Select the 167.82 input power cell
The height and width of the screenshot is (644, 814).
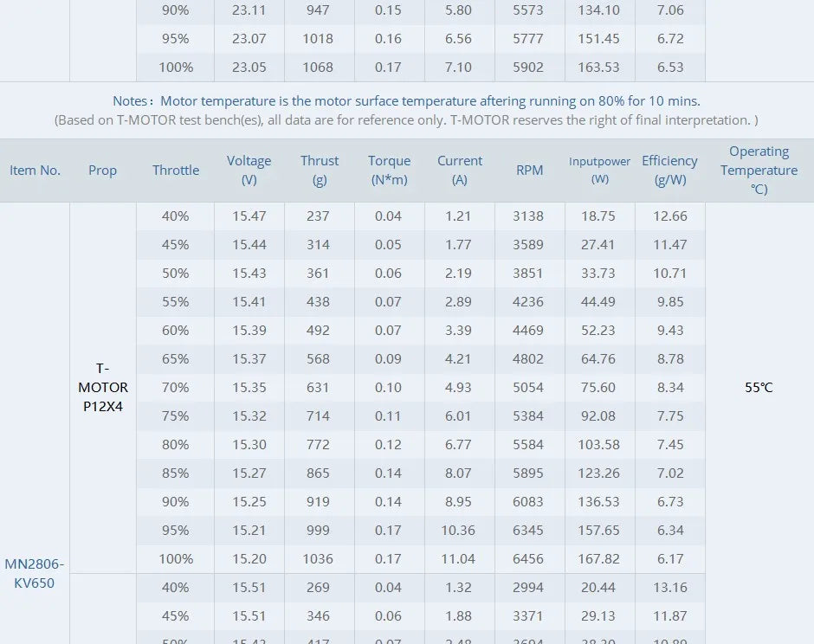coord(599,559)
